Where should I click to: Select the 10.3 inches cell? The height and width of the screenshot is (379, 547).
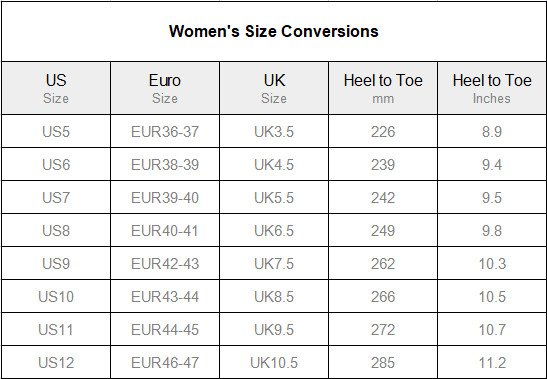tap(492, 263)
